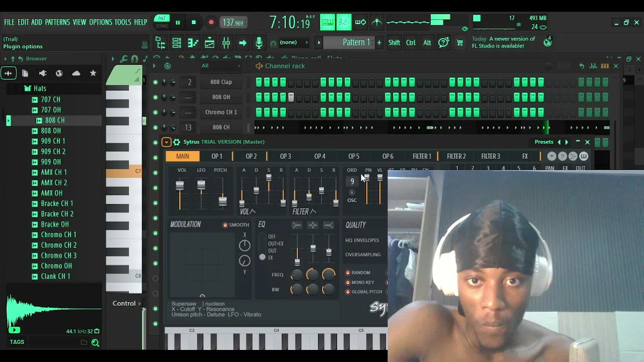
Task: Click the browser search magnifier icon
Action: [95, 343]
